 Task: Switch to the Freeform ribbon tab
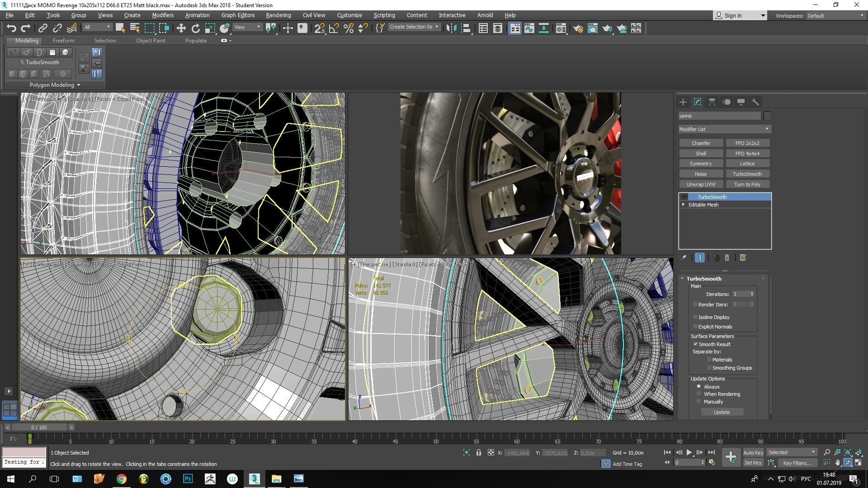63,41
